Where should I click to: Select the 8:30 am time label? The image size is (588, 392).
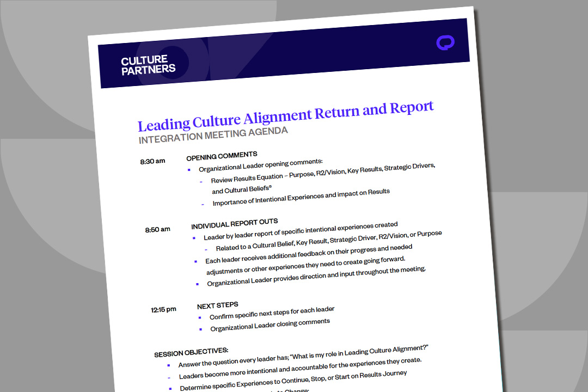pos(152,161)
